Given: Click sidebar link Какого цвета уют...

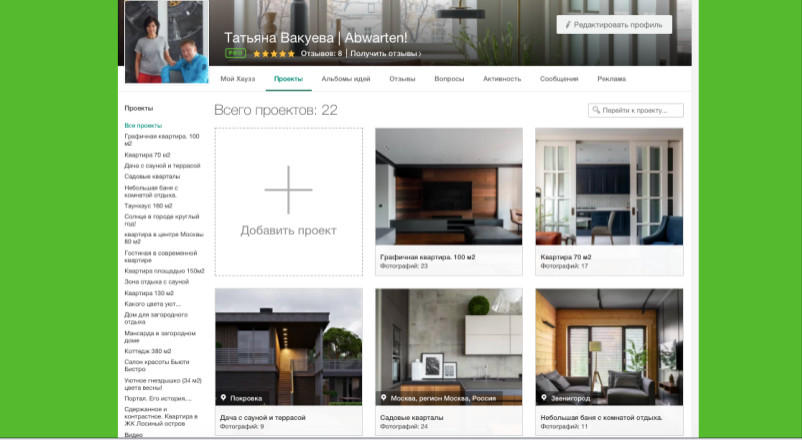Looking at the screenshot, I should pyautogui.click(x=152, y=304).
